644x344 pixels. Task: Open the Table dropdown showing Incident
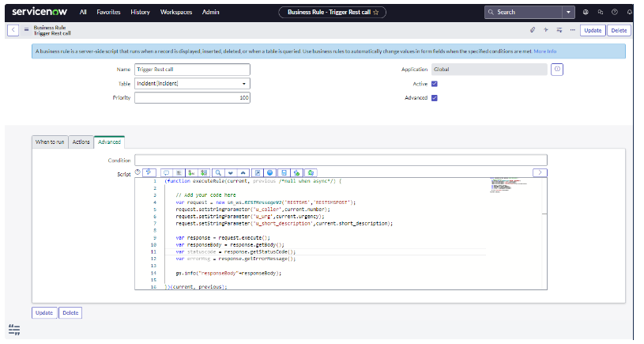[x=192, y=84]
